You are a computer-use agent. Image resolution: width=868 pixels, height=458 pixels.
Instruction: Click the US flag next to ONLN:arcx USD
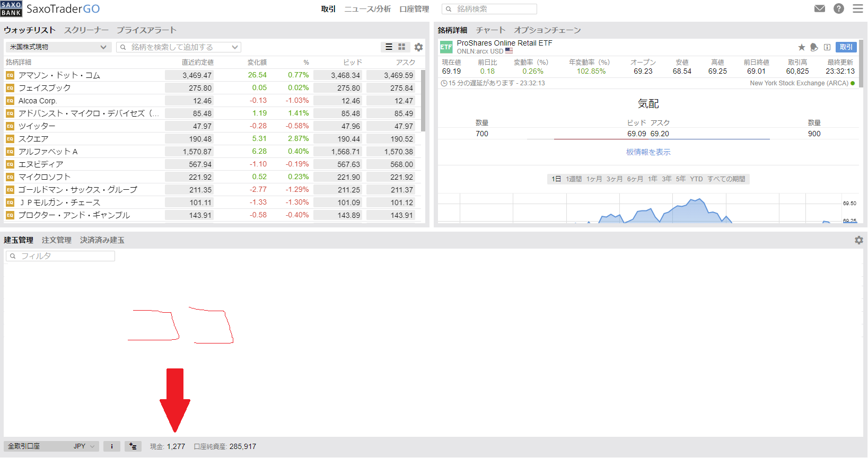point(509,51)
